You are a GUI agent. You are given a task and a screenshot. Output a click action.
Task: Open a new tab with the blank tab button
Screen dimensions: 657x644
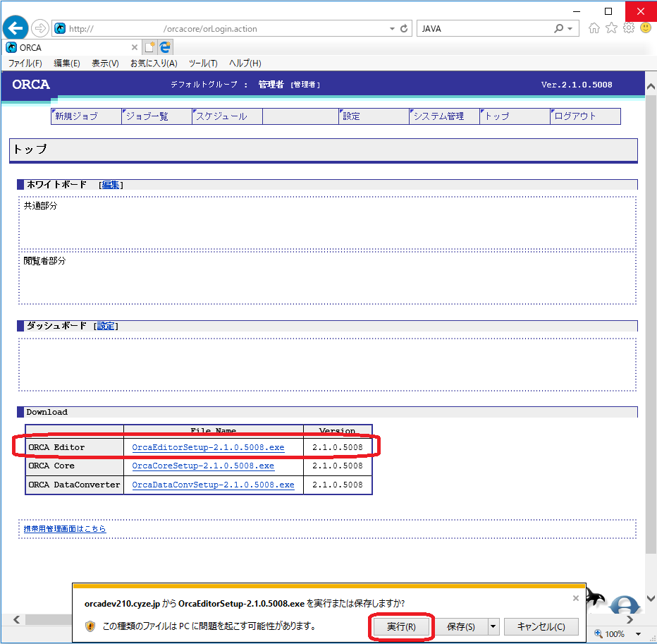[150, 47]
